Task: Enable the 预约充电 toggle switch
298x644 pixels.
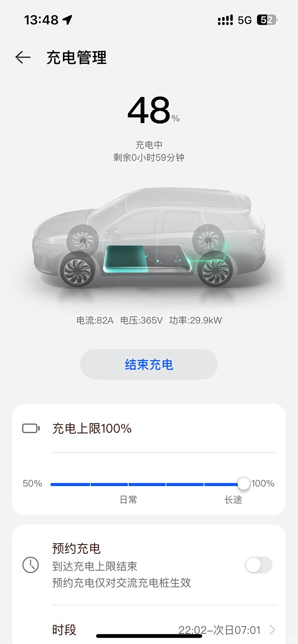Action: 258,565
